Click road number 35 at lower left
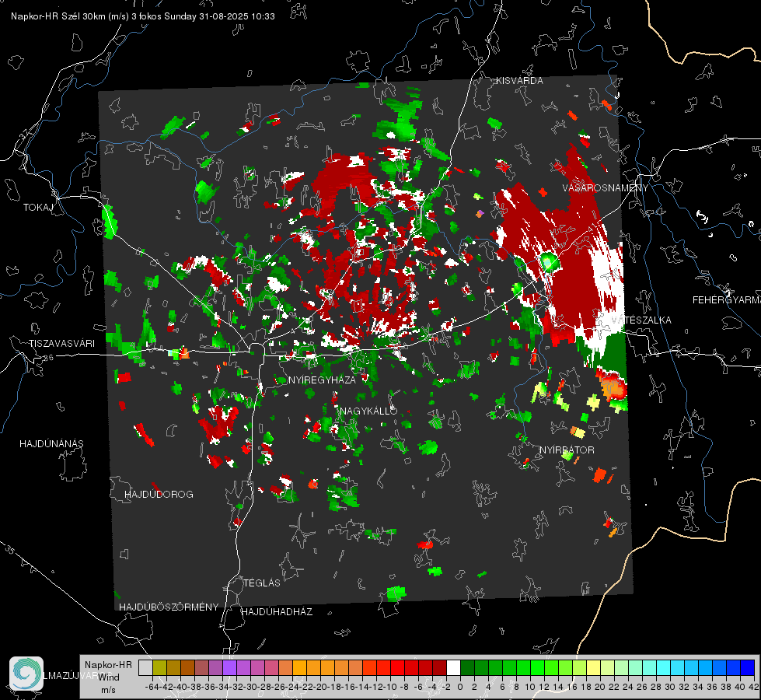This screenshot has height=700, width=761. (9, 550)
